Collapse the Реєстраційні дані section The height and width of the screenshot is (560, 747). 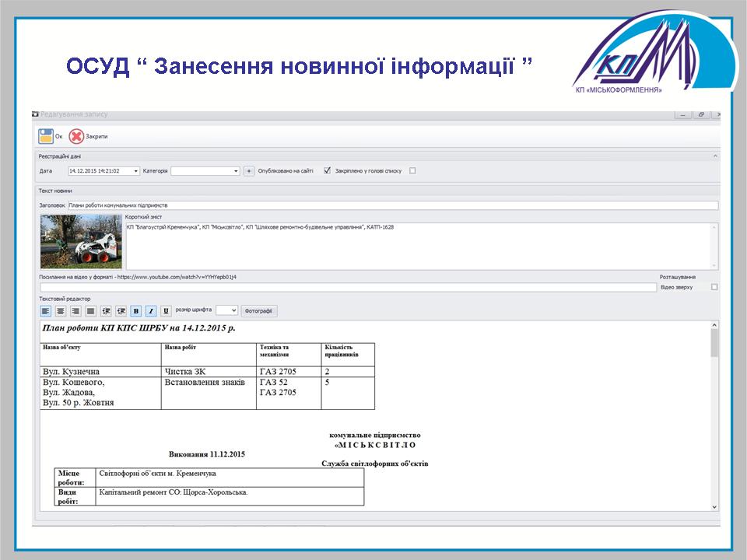point(714,156)
